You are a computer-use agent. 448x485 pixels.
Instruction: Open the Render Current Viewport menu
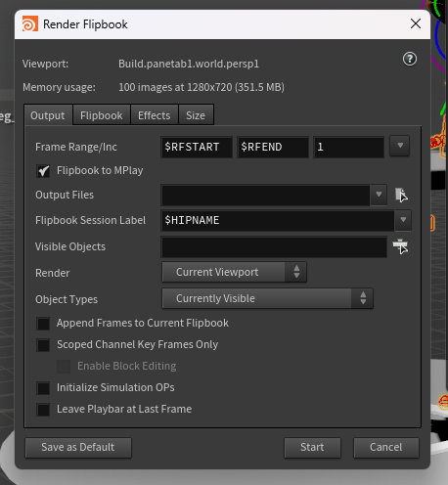click(x=234, y=272)
